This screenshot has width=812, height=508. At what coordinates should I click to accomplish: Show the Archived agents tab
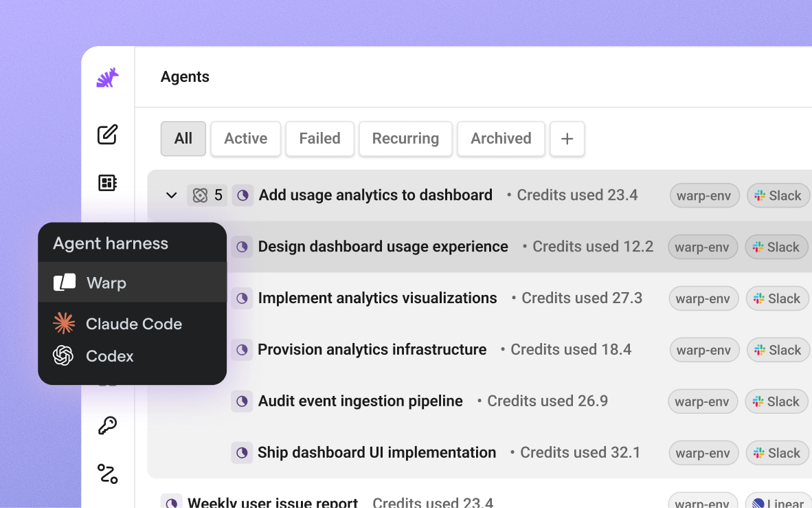(501, 138)
